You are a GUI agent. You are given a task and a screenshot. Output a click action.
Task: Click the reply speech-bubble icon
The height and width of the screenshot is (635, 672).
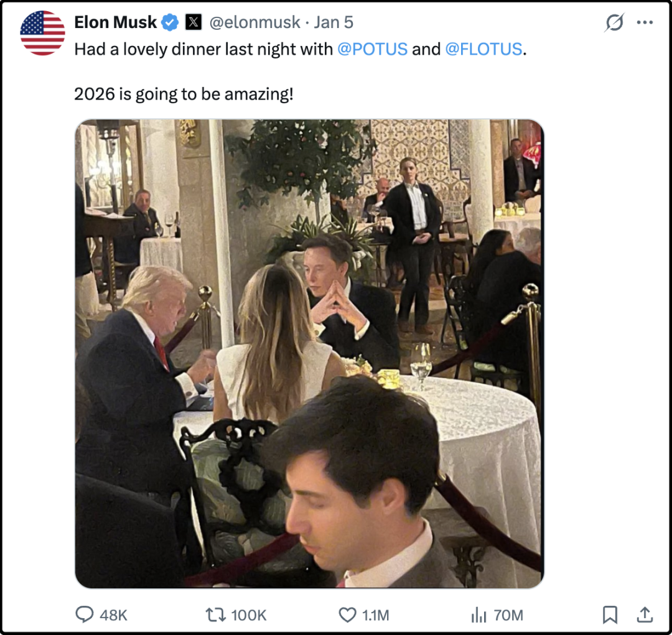pyautogui.click(x=84, y=615)
